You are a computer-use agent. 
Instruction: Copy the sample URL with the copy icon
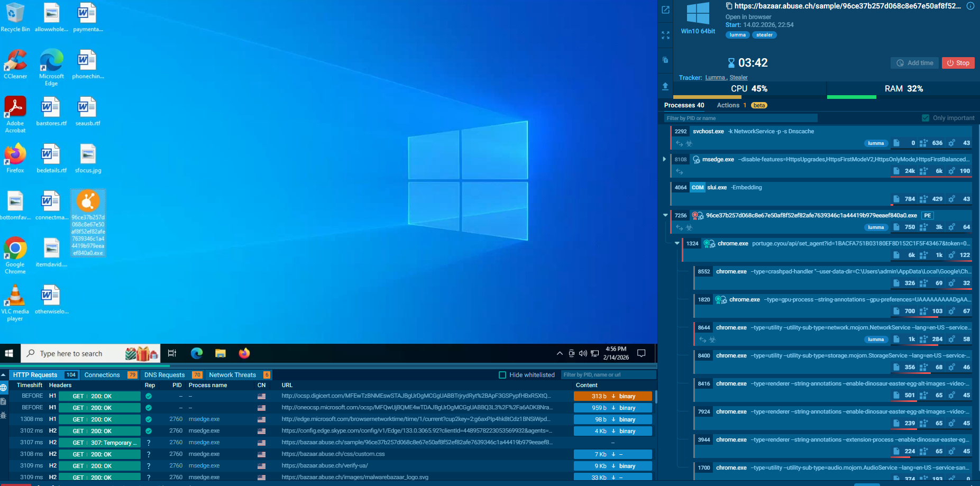coord(729,6)
